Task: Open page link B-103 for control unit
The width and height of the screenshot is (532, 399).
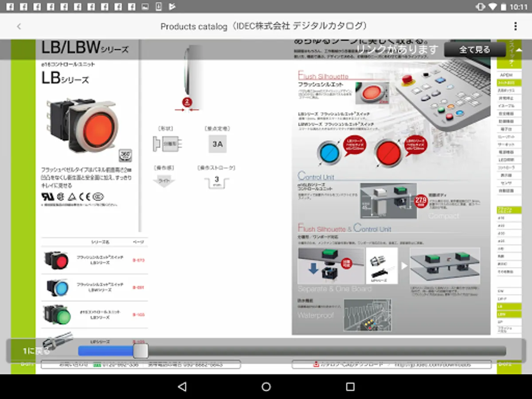Action: 139,315
